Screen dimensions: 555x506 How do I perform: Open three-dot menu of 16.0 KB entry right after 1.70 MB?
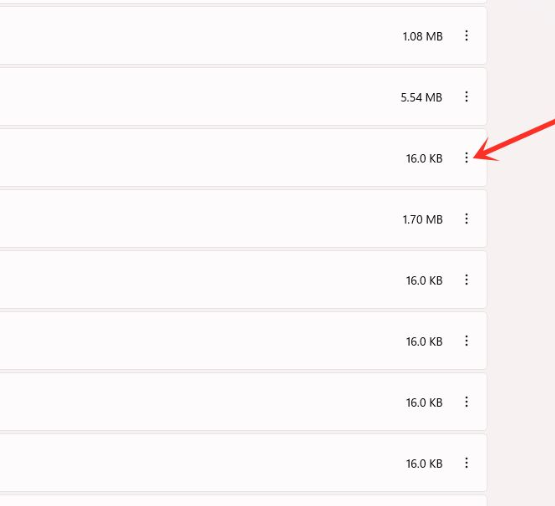coord(466,280)
